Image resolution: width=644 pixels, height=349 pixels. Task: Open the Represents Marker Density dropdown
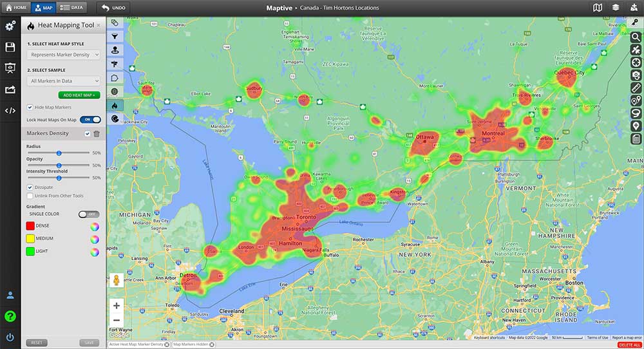point(64,55)
